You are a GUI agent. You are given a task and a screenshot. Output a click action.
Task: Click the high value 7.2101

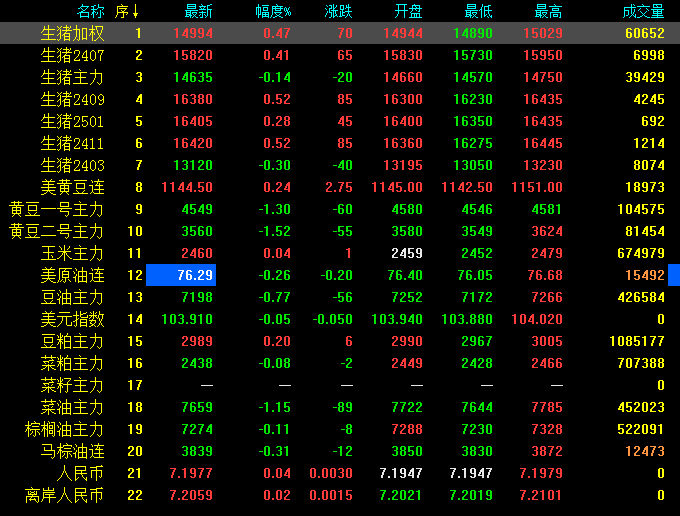pyautogui.click(x=541, y=496)
